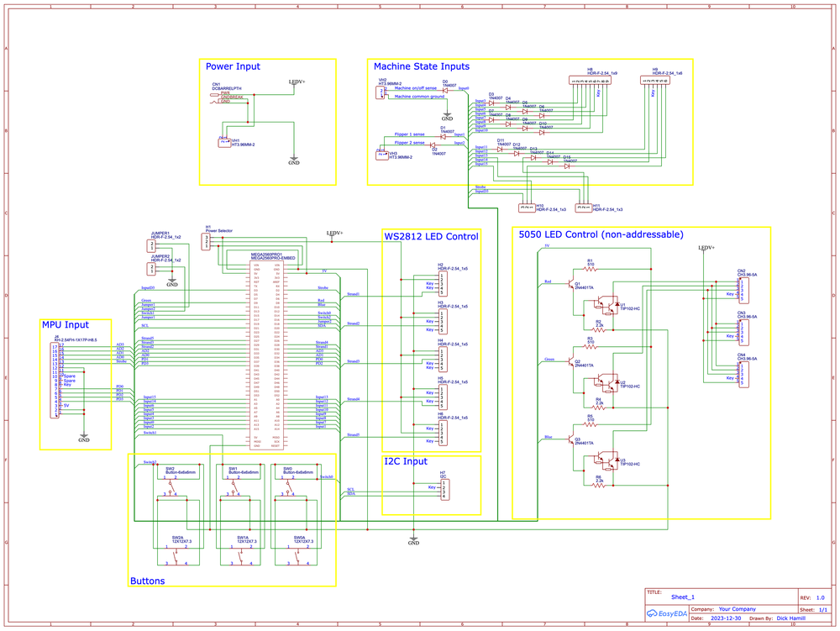Select the VH3 HT3.96MM-2 connector

click(x=382, y=155)
